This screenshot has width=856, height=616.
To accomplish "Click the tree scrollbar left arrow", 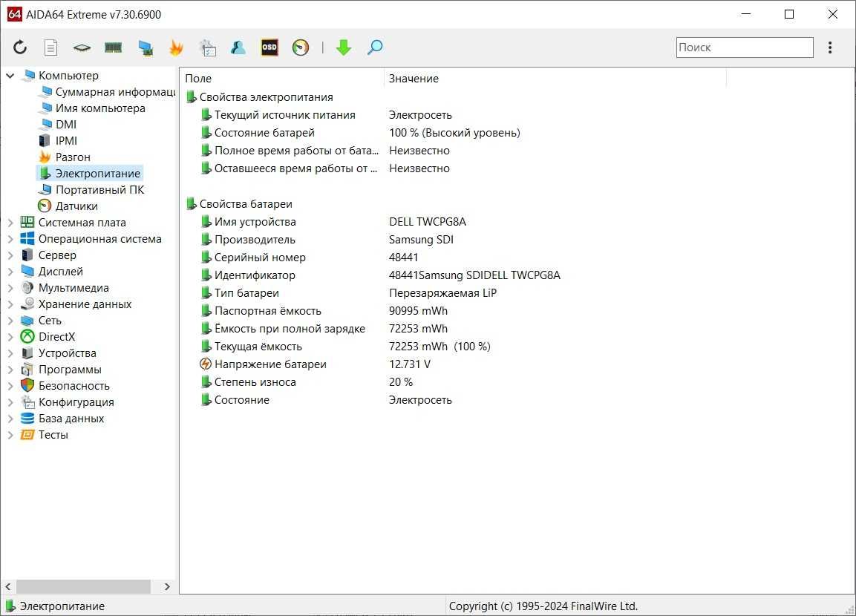I will click(7, 586).
